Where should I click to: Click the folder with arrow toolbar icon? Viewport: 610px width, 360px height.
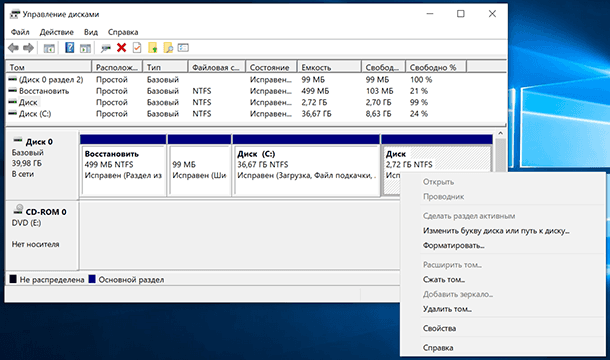[152, 48]
